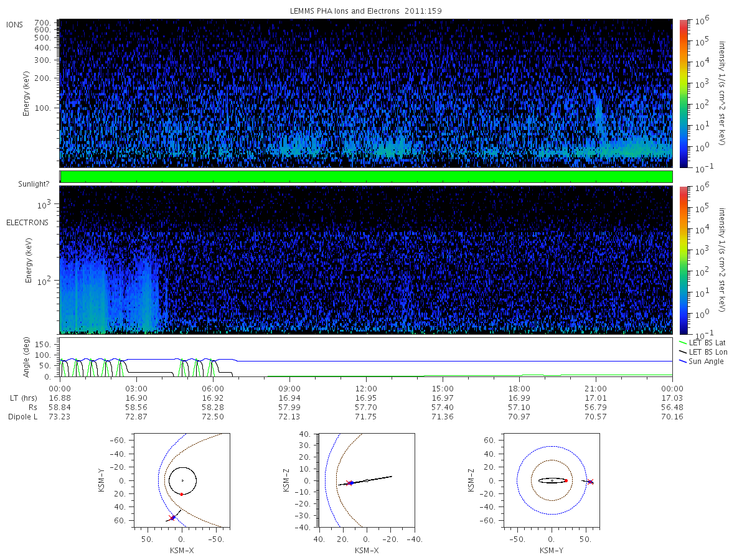Click the IONS panel color scale bar
Screen dimensions: 747x560
[x=683, y=93]
